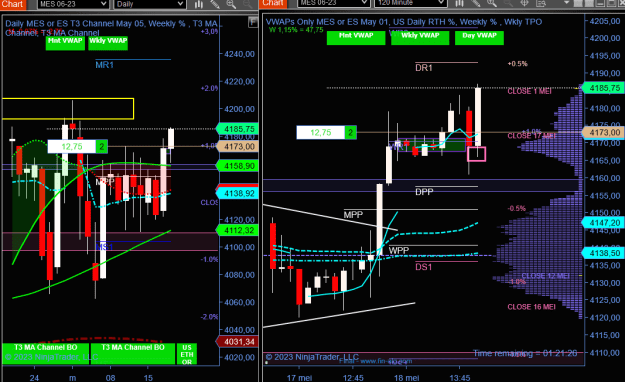Select the right Chart tab

pos(273,3)
